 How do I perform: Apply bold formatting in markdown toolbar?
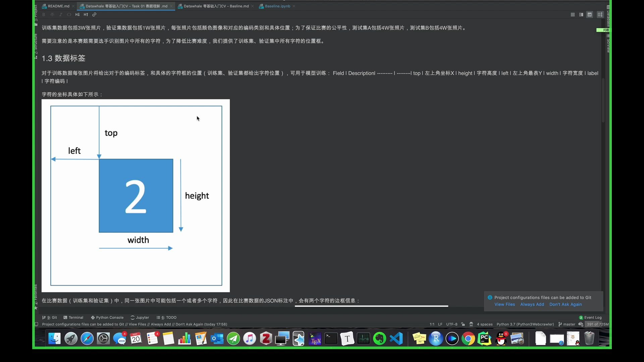click(44, 15)
